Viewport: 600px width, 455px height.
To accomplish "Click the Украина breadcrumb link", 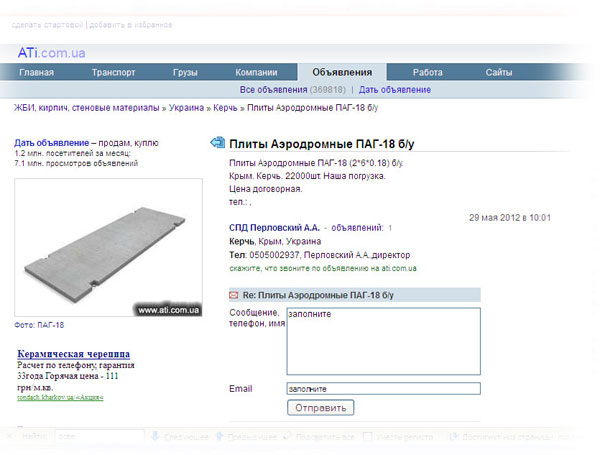I will click(186, 107).
